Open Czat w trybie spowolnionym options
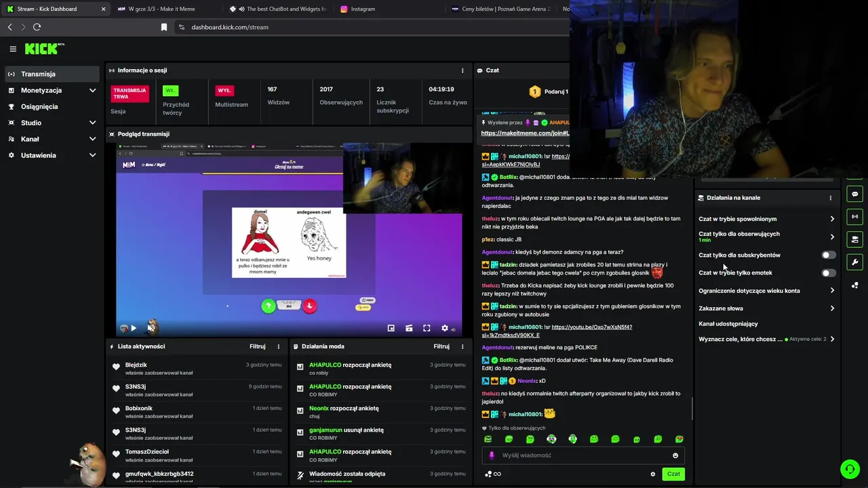868x488 pixels. (x=766, y=219)
